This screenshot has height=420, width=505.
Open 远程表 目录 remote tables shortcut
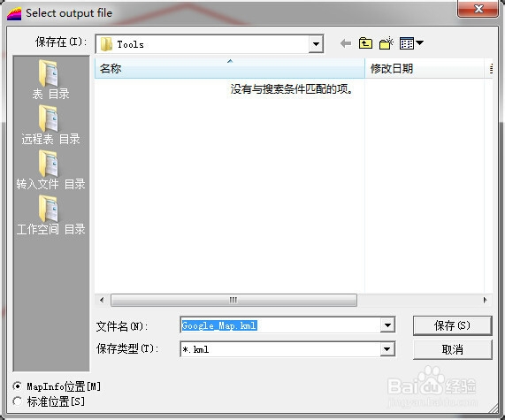[50, 125]
